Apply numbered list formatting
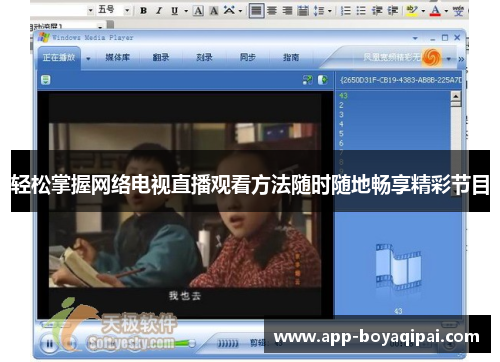Image resolution: width=500 pixels, height=362 pixels. tap(346, 11)
